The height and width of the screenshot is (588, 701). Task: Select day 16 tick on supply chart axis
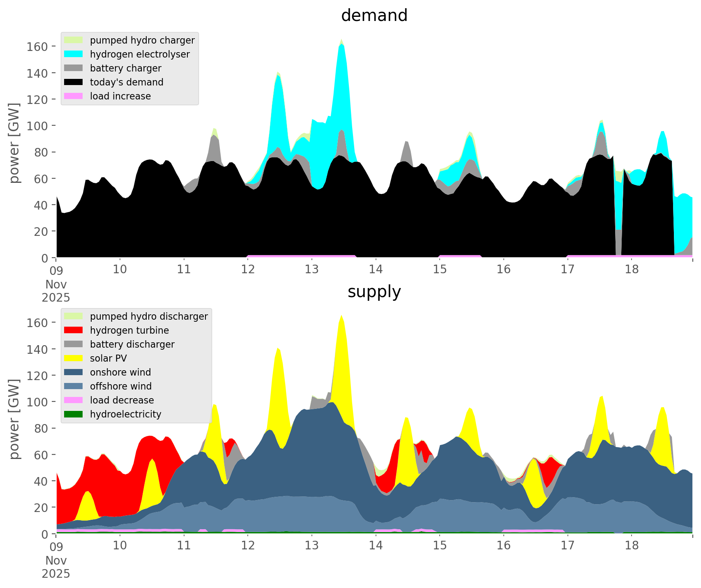point(504,546)
